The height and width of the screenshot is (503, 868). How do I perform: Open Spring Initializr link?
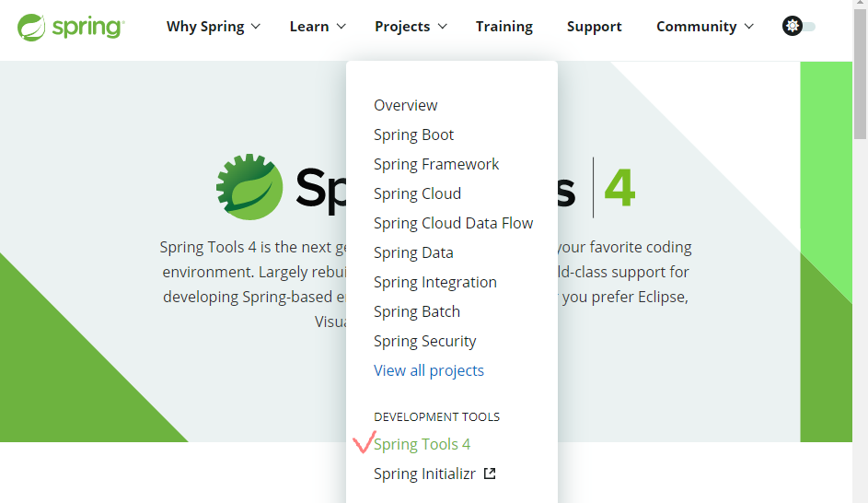pyautogui.click(x=424, y=474)
